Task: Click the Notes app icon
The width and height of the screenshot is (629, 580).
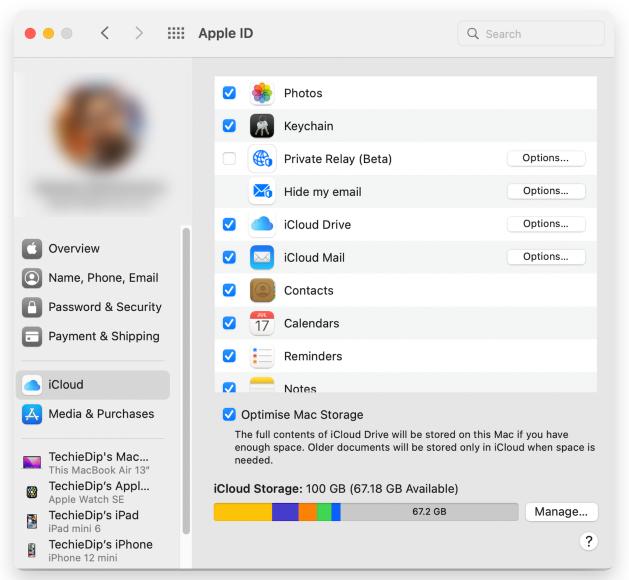Action: click(262, 385)
